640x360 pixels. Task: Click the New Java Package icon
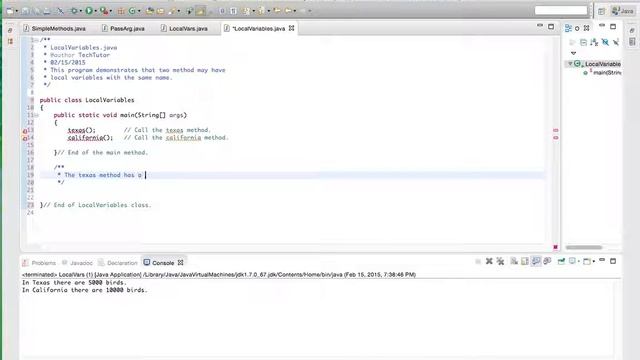click(x=121, y=11)
